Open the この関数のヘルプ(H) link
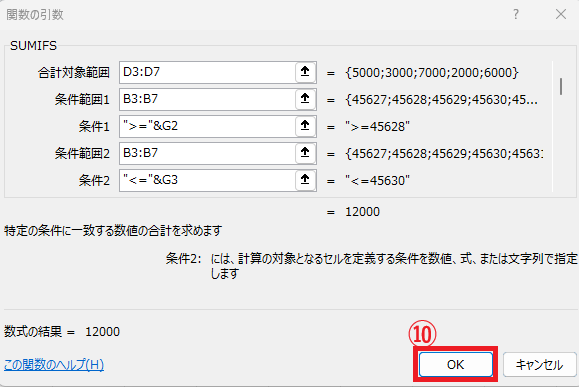This screenshot has width=579, height=387. pos(54,364)
